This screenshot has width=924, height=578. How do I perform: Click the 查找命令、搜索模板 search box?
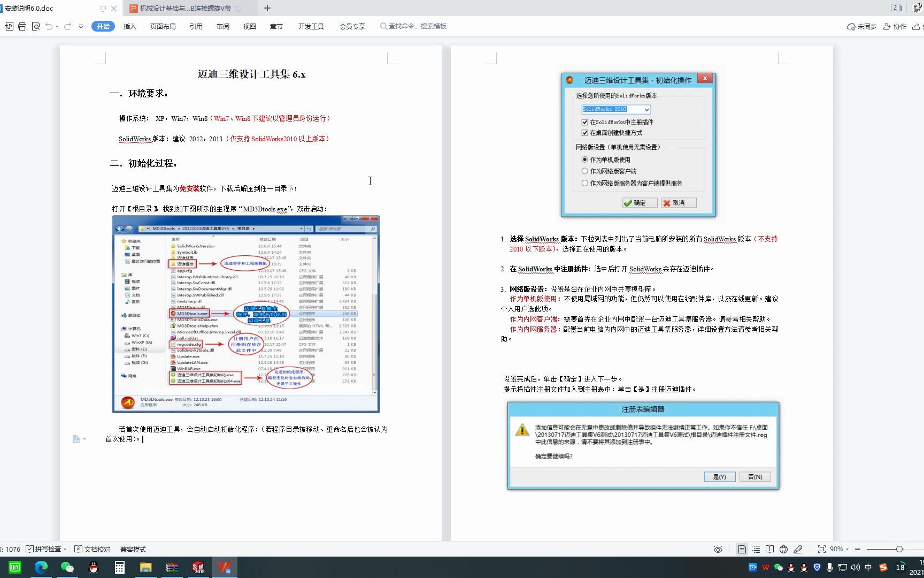coord(413,26)
